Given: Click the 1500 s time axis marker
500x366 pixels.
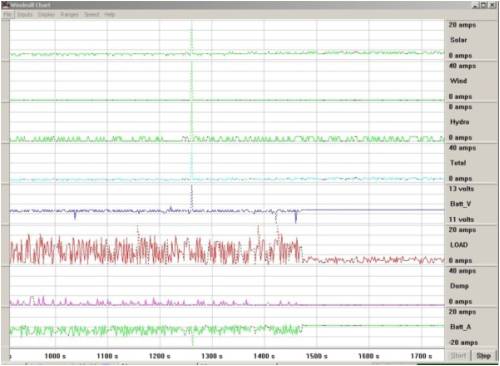Looking at the screenshot, I should (x=317, y=356).
